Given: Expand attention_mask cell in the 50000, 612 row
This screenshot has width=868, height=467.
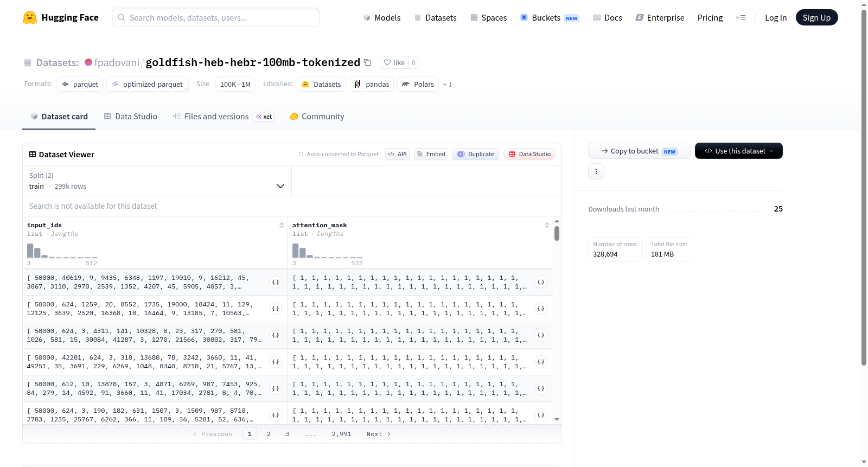Looking at the screenshot, I should pyautogui.click(x=541, y=388).
